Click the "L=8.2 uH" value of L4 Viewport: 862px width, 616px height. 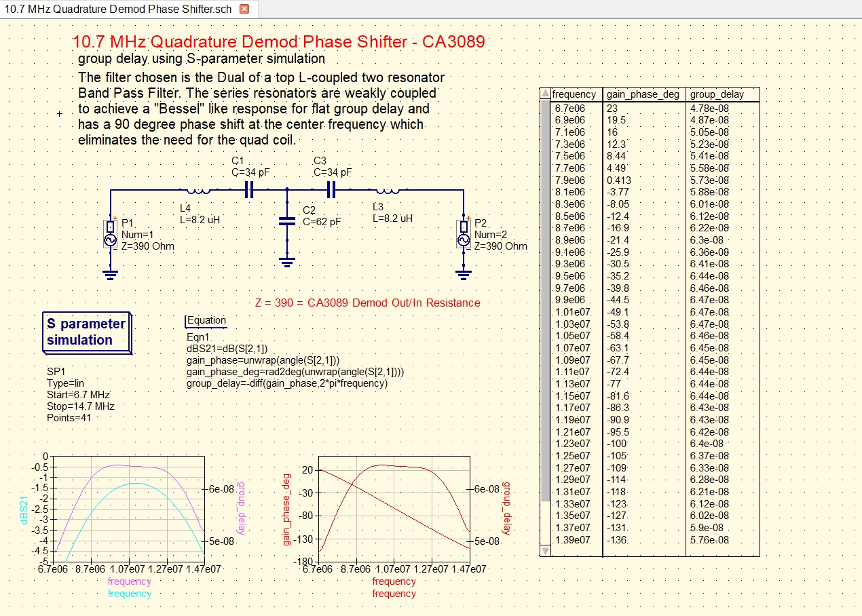(x=200, y=220)
